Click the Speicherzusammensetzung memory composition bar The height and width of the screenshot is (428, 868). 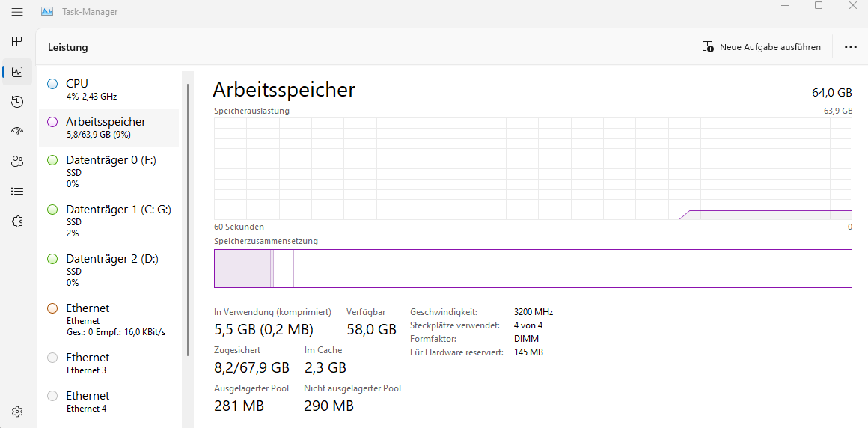tap(532, 269)
